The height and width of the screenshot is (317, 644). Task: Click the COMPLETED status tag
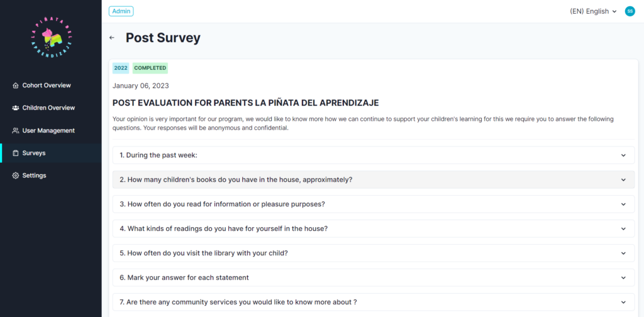[150, 68]
